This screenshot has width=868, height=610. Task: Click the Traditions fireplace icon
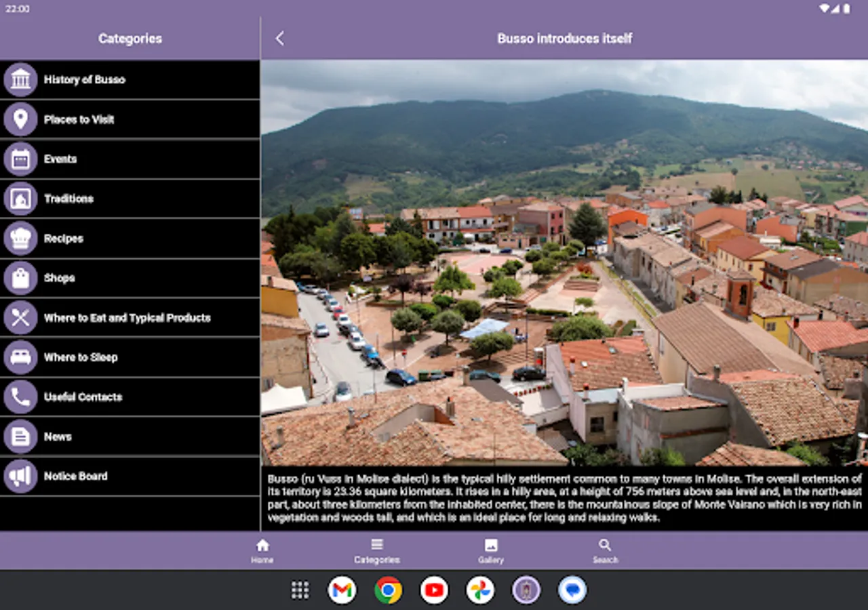20,199
